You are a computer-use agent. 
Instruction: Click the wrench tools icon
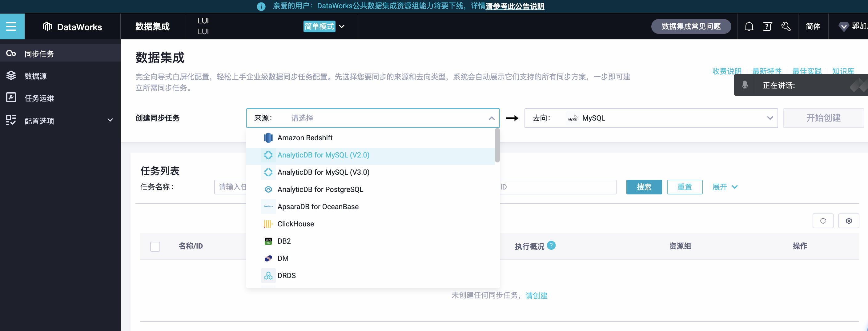[x=786, y=26]
